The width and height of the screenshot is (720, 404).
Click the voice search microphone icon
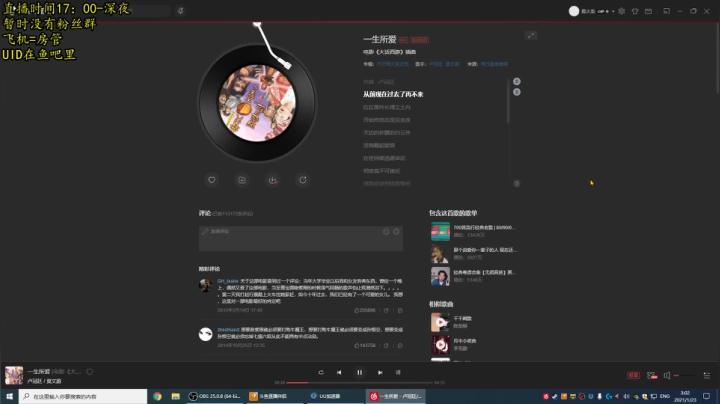(x=180, y=11)
